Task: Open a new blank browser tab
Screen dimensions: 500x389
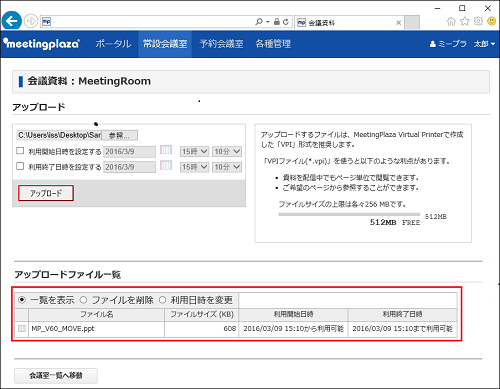Action: tap(412, 23)
